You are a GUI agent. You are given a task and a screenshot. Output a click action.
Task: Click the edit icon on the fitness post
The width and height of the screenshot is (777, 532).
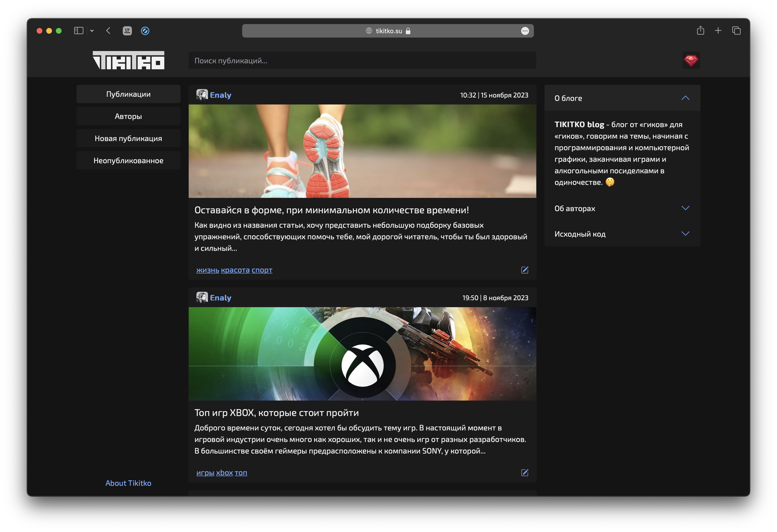(524, 270)
